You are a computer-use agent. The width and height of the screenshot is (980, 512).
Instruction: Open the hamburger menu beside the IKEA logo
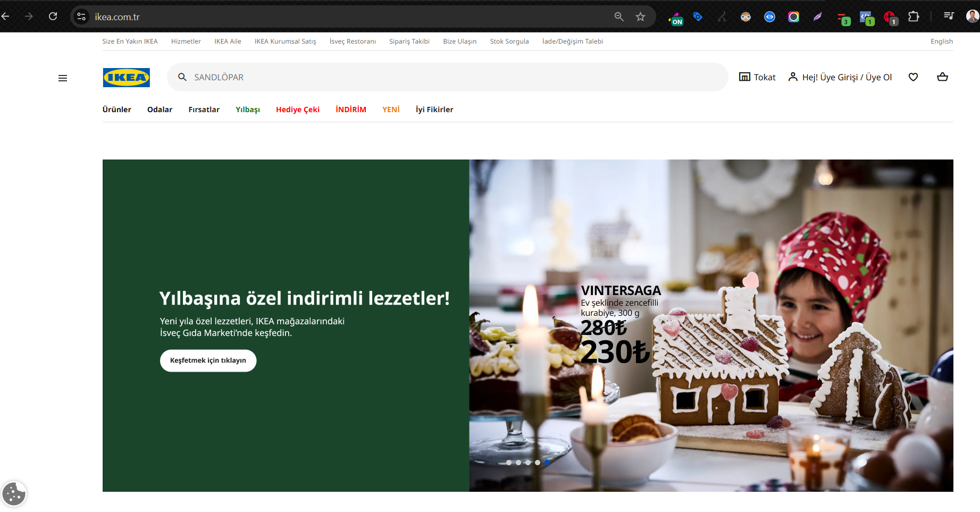(63, 78)
